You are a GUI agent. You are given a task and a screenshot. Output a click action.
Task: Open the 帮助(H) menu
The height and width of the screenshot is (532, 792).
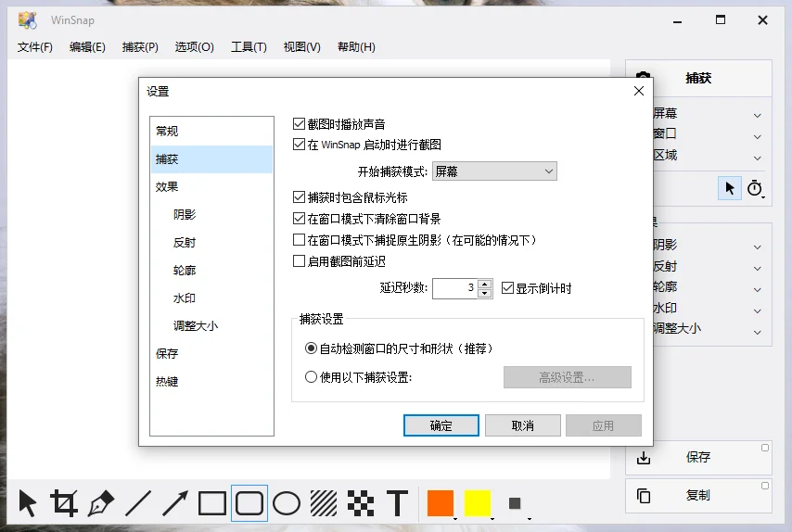356,47
